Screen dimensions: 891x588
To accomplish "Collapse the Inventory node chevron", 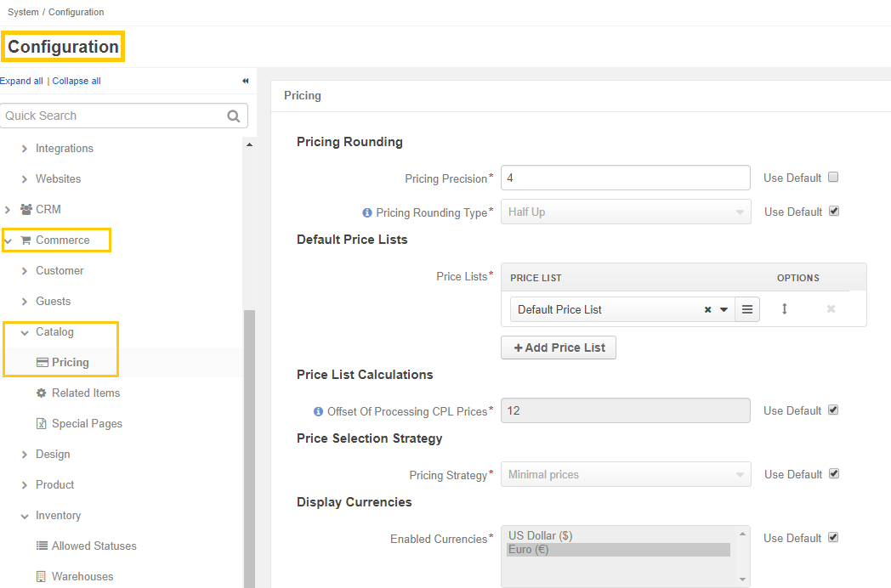I will (x=25, y=517).
